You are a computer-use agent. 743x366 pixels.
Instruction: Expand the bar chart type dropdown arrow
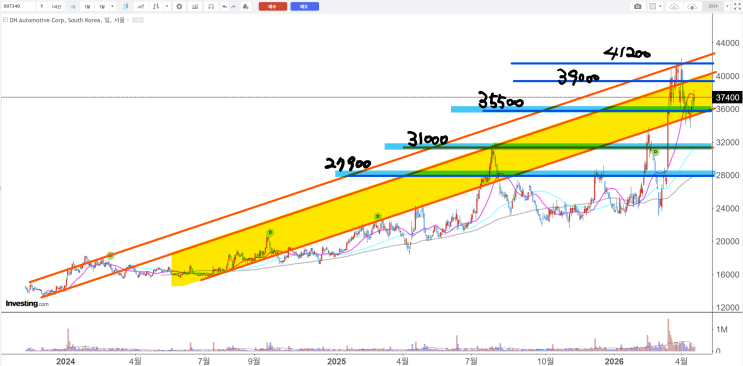167,6
